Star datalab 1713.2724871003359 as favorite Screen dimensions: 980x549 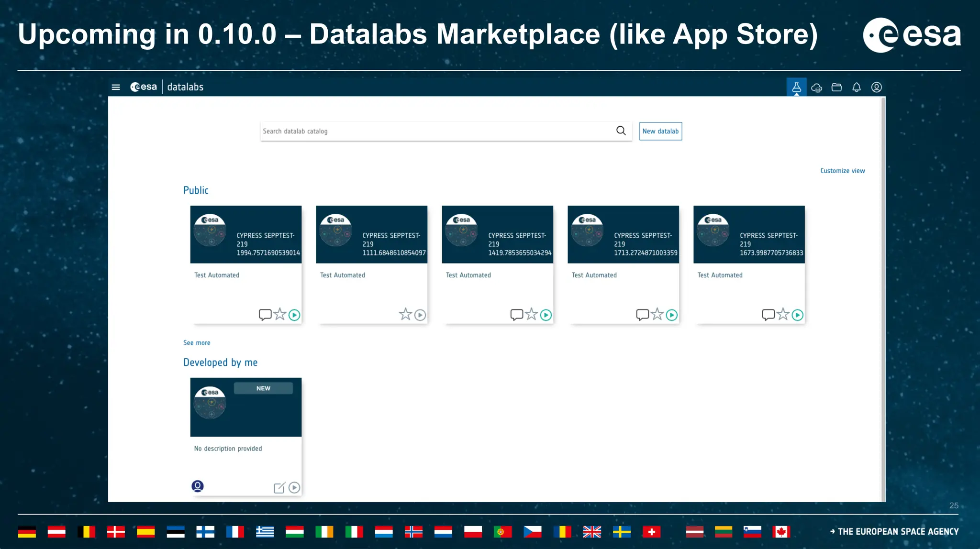click(x=657, y=314)
